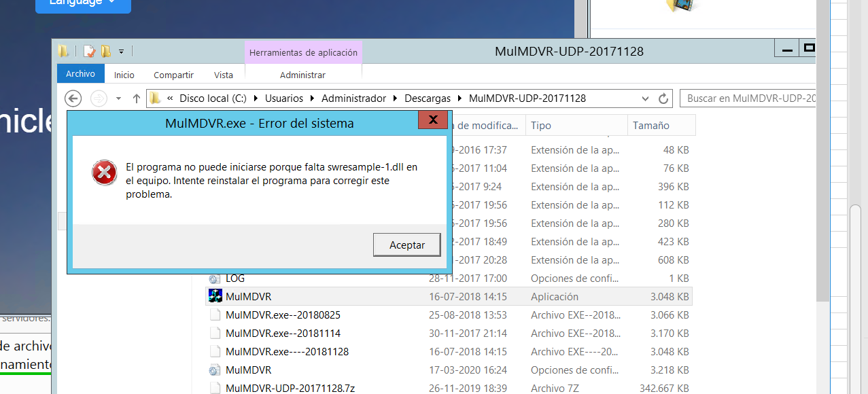Expand the address bar history dropdown
868x394 pixels.
click(646, 98)
